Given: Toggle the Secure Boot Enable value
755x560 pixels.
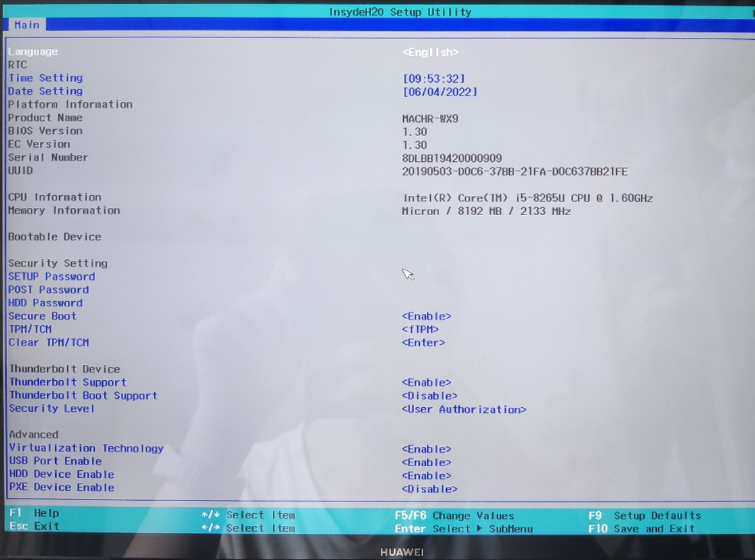Looking at the screenshot, I should pyautogui.click(x=426, y=316).
